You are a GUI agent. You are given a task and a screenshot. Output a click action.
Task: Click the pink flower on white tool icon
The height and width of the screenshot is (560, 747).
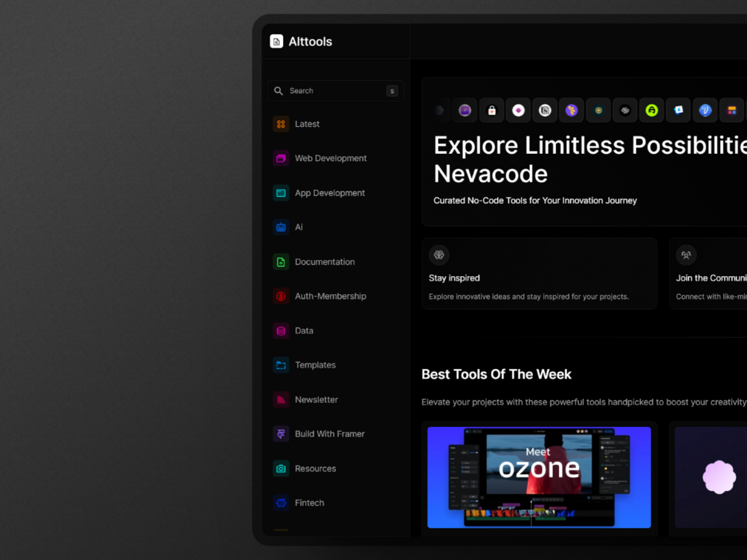point(518,111)
